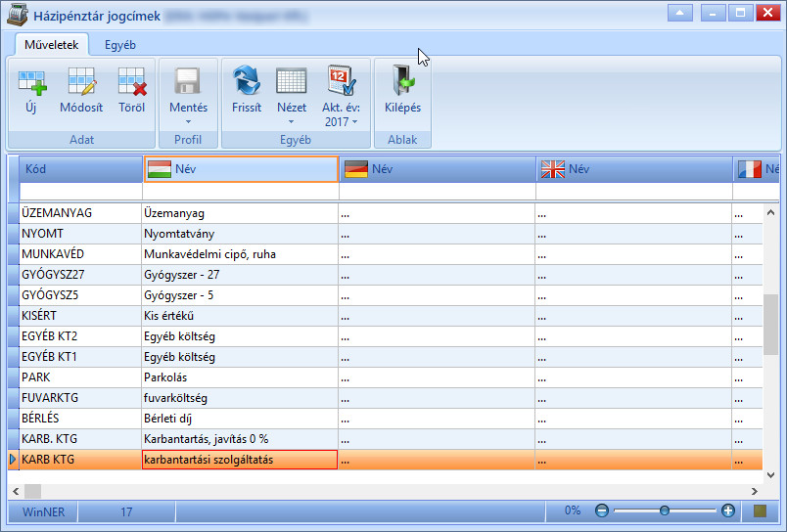Image resolution: width=787 pixels, height=532 pixels.
Task: Click the zoom-in plus icon in status bar
Action: click(x=727, y=510)
